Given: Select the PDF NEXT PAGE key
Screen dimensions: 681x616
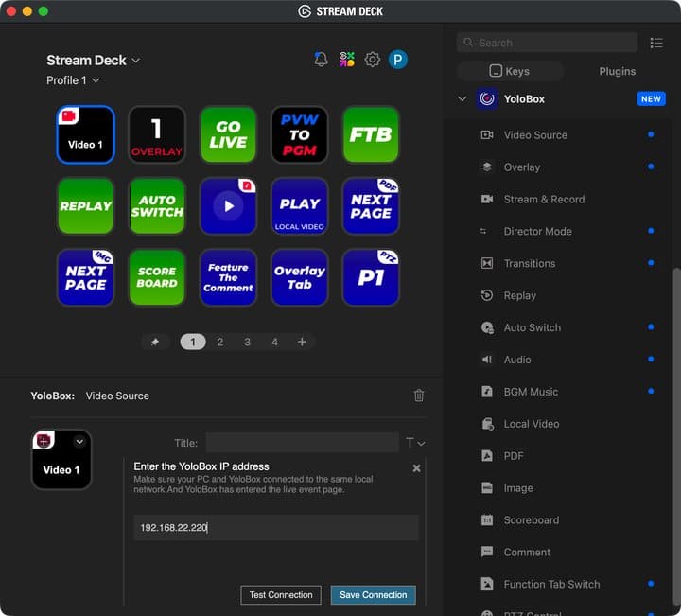Looking at the screenshot, I should 371,206.
